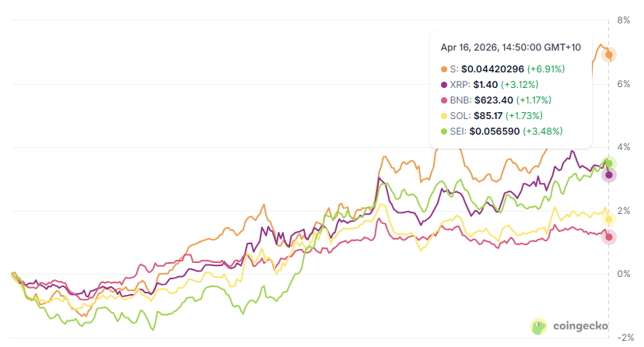
Task: Click the yellow SOL data point marker
Action: point(609,219)
